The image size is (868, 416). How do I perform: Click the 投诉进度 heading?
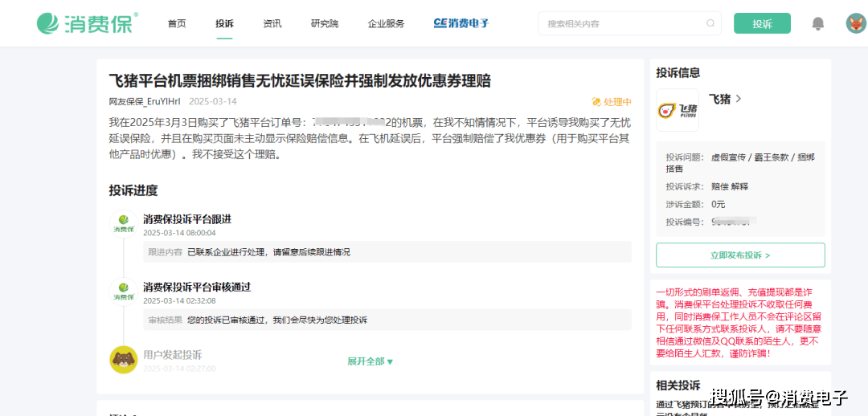tap(133, 190)
